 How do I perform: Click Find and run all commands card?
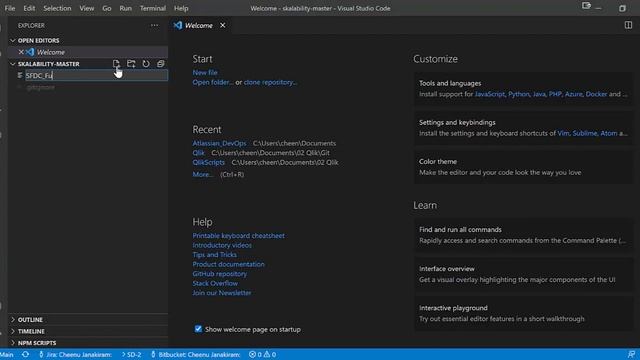(x=523, y=235)
